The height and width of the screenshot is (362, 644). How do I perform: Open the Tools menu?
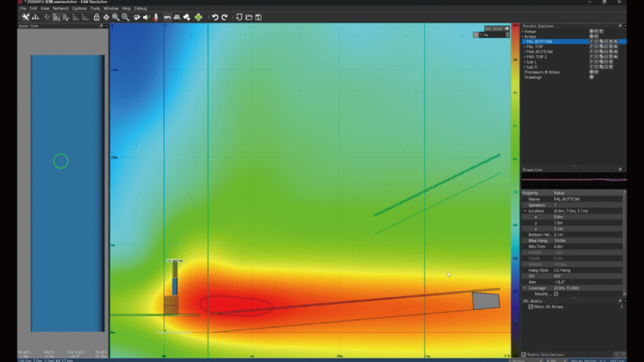pyautogui.click(x=95, y=8)
